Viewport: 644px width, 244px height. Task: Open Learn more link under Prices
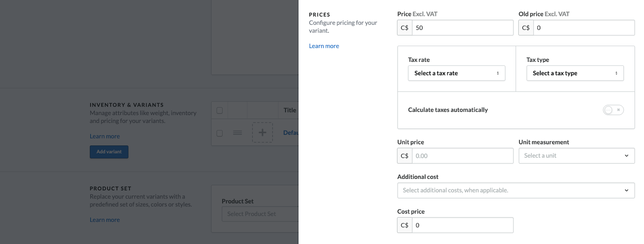pos(324,46)
